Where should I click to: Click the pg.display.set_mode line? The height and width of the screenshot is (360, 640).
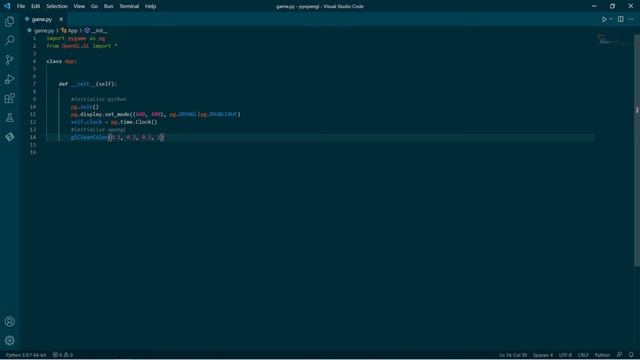(156, 114)
